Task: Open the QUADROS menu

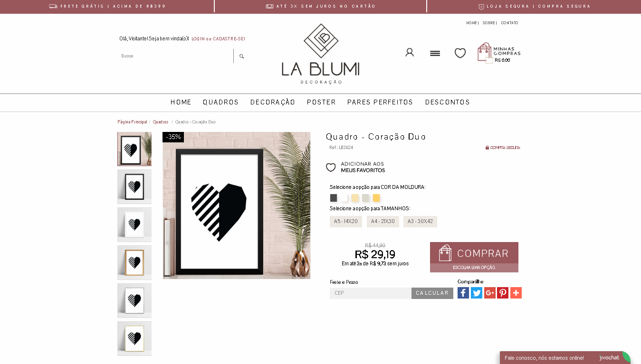Action: pos(220,103)
